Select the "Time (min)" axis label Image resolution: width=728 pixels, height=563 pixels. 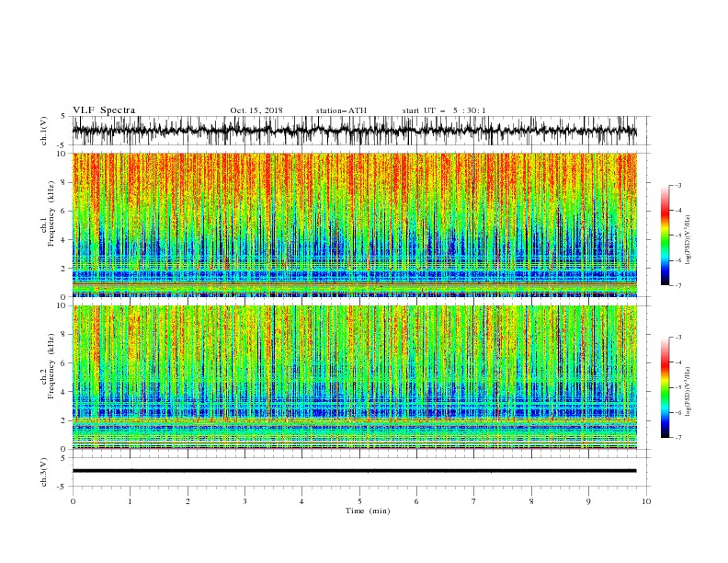pos(368,511)
